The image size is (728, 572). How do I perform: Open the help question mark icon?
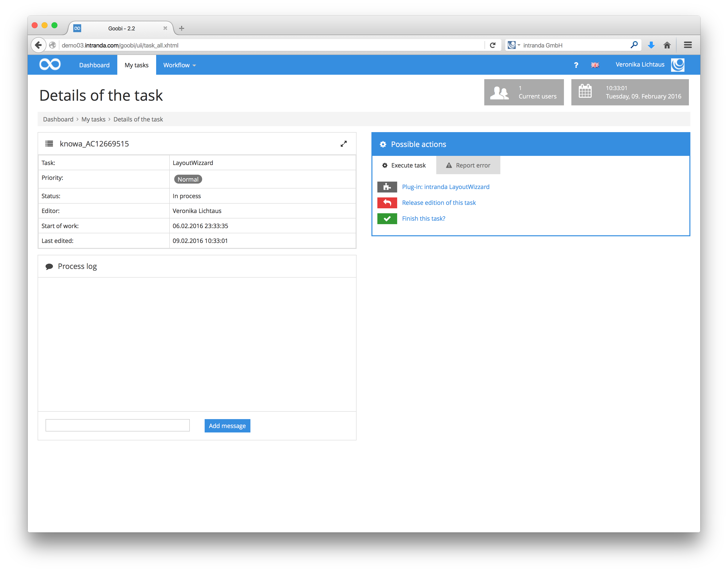(x=576, y=65)
